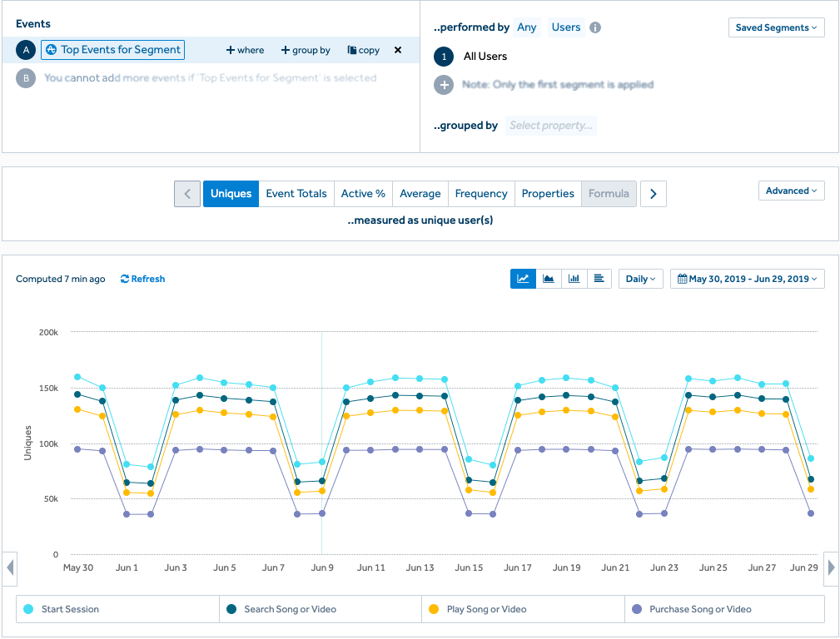This screenshot has width=840, height=639.
Task: Click the plus icon to add segment
Action: tap(445, 85)
